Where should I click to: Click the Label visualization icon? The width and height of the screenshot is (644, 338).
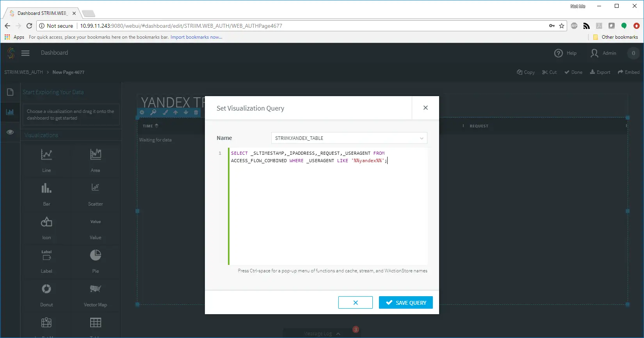pyautogui.click(x=46, y=256)
